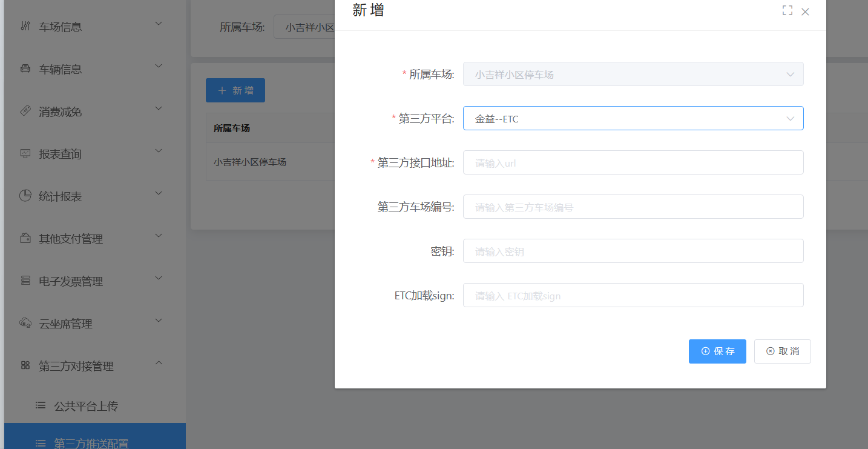Click the 所属车场 table column header
This screenshot has height=449, width=868.
pyautogui.click(x=232, y=128)
